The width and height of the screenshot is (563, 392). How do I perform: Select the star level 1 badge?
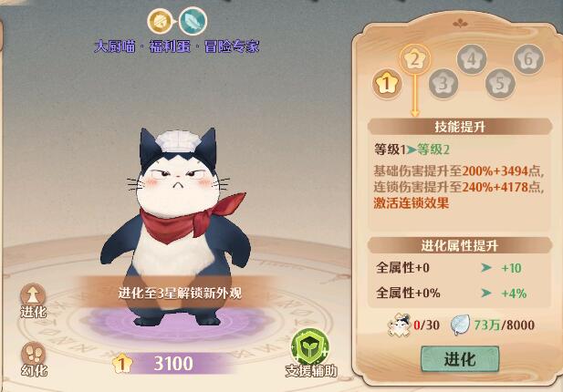pyautogui.click(x=387, y=84)
